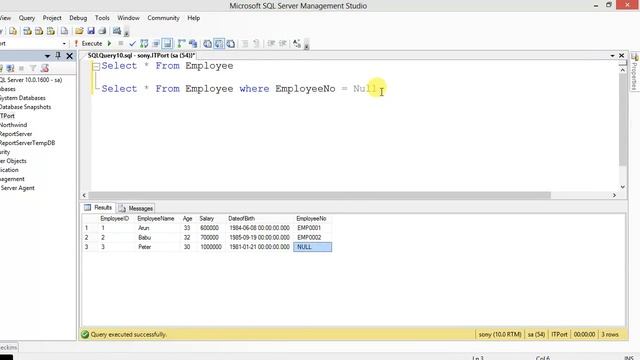Open the Help menu
Screen dimensions: 640x360
tap(193, 18)
